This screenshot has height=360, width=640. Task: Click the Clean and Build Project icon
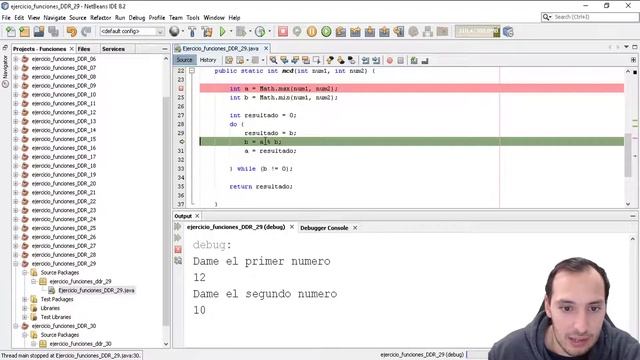(x=207, y=31)
